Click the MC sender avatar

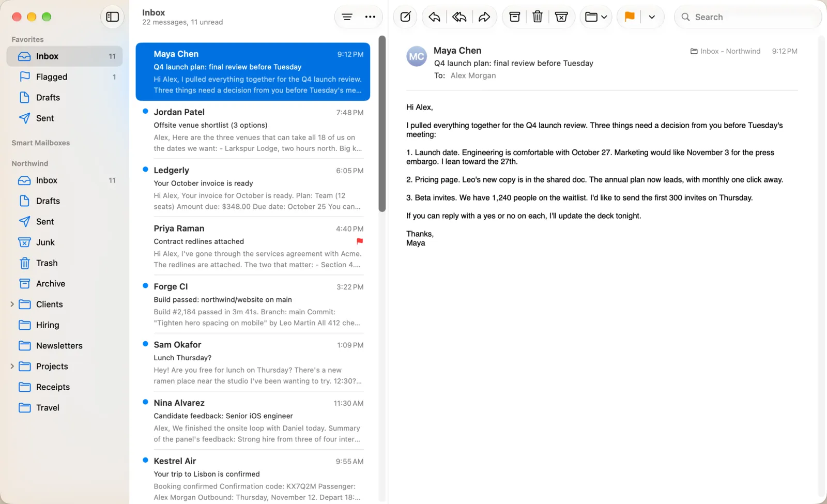click(x=417, y=57)
